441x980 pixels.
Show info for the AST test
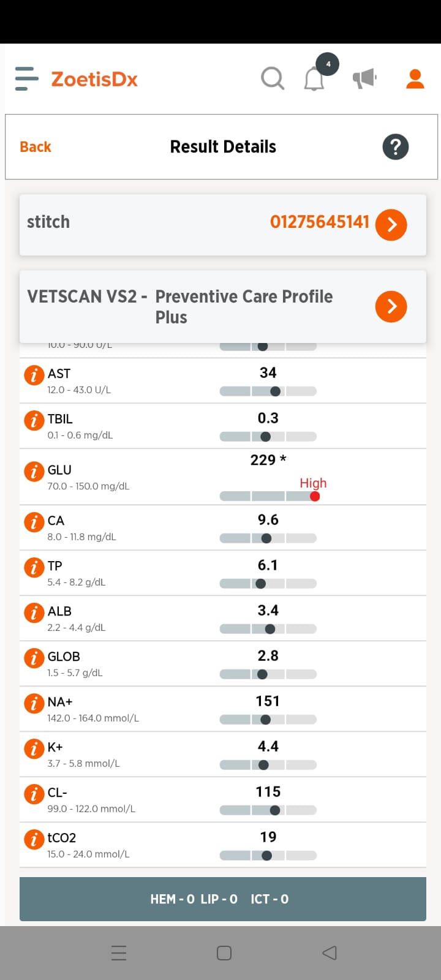pos(34,375)
